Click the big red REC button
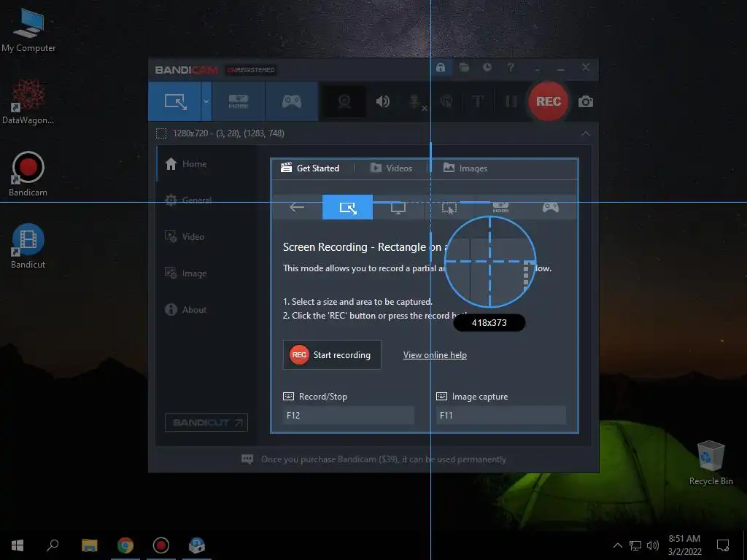 coord(549,101)
